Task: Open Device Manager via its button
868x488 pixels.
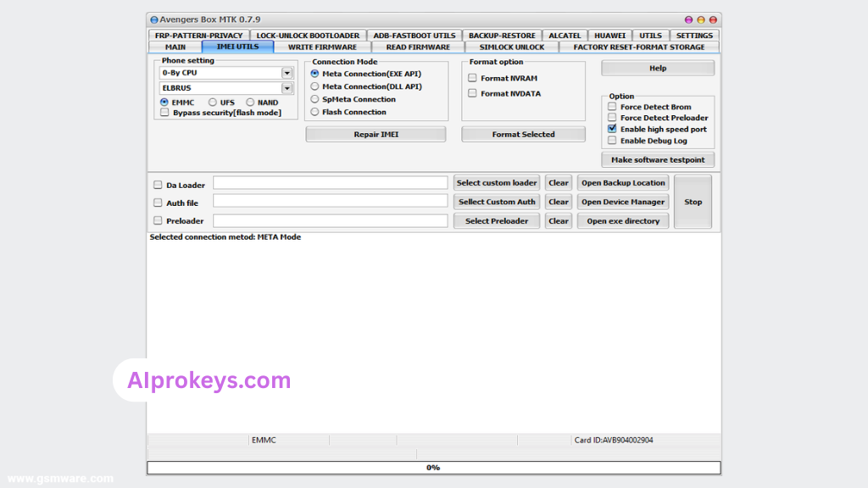Action: click(x=623, y=202)
